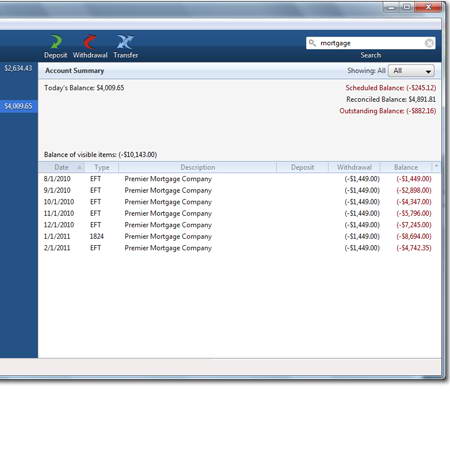The height and width of the screenshot is (450, 450).
Task: Click the blue Transfer arrows icon
Action: 125,42
